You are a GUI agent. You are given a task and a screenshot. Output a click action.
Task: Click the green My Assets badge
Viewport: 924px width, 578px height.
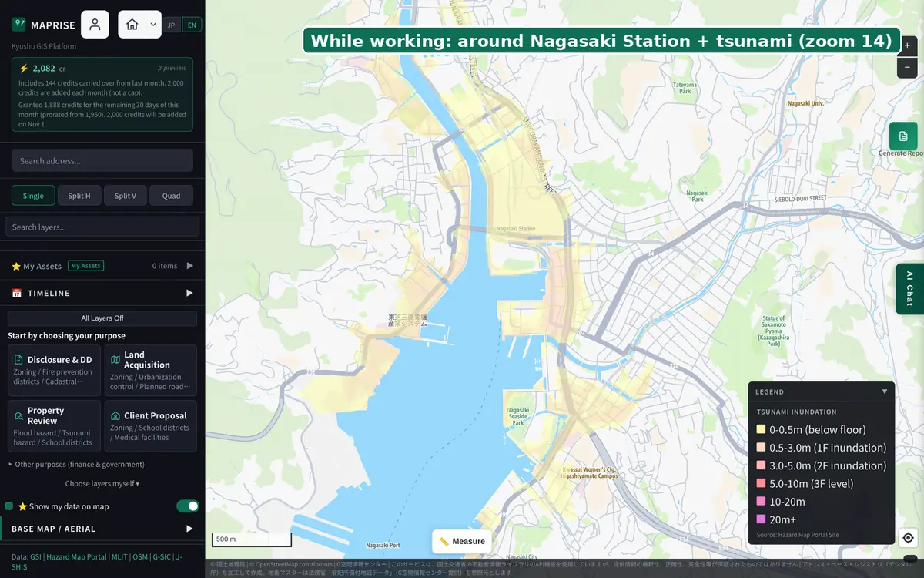coord(85,266)
